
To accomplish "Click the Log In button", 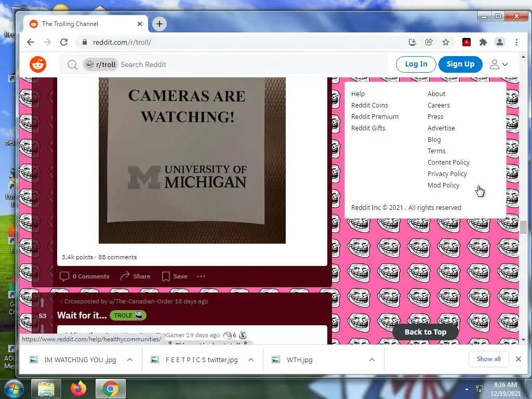I will [416, 64].
